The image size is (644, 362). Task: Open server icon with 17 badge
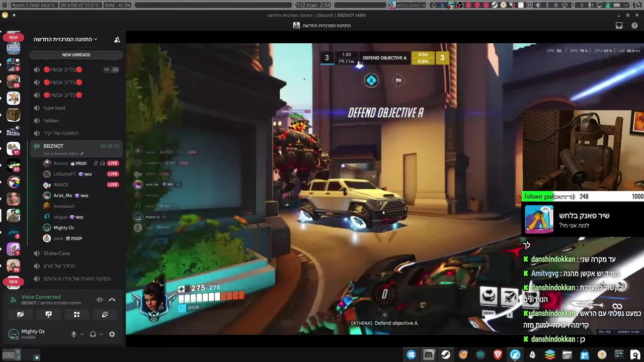coord(14,148)
